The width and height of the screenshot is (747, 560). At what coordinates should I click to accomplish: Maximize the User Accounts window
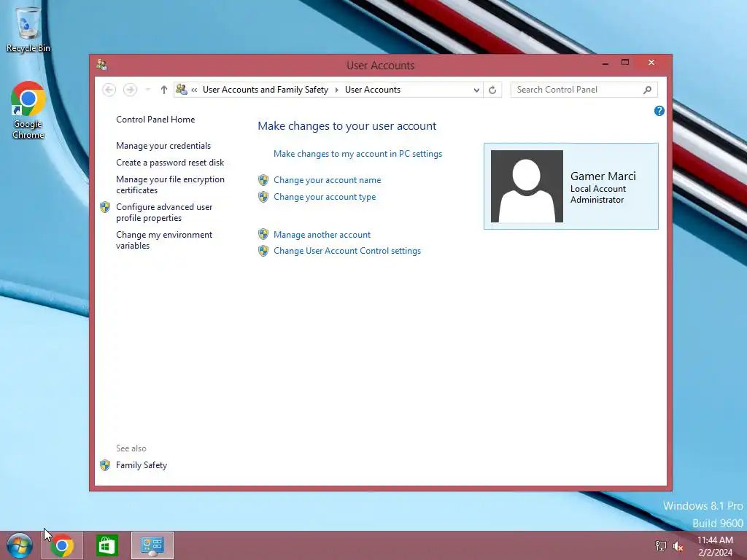click(x=625, y=63)
